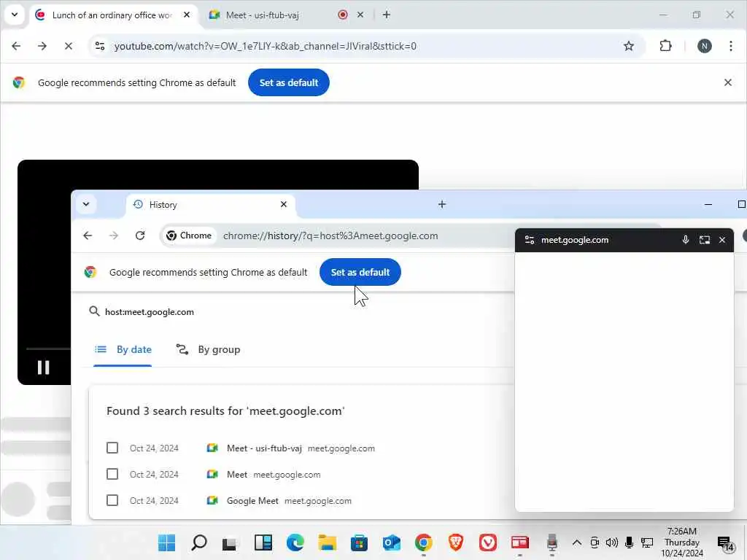Check the 'Meet' history entry checkbox
This screenshot has height=560, width=747.
(x=112, y=474)
